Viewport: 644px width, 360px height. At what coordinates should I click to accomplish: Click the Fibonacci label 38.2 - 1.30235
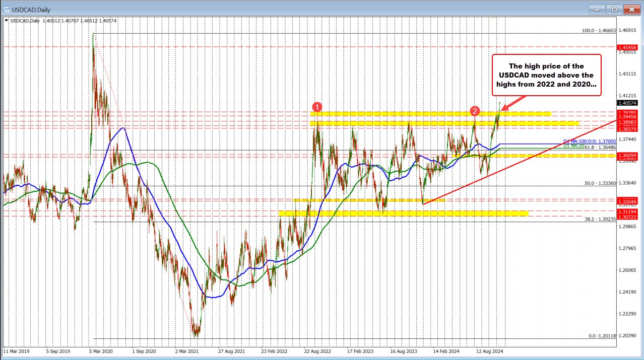pos(599,220)
